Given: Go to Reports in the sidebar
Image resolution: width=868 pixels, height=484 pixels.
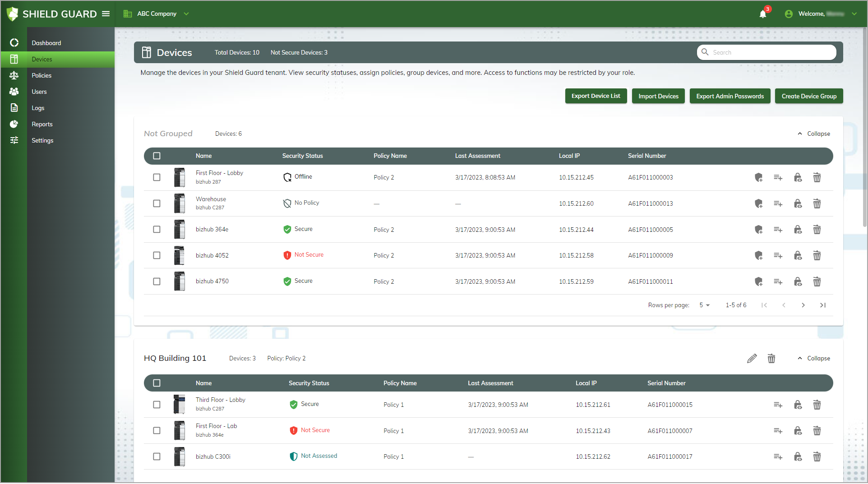Looking at the screenshot, I should (42, 124).
